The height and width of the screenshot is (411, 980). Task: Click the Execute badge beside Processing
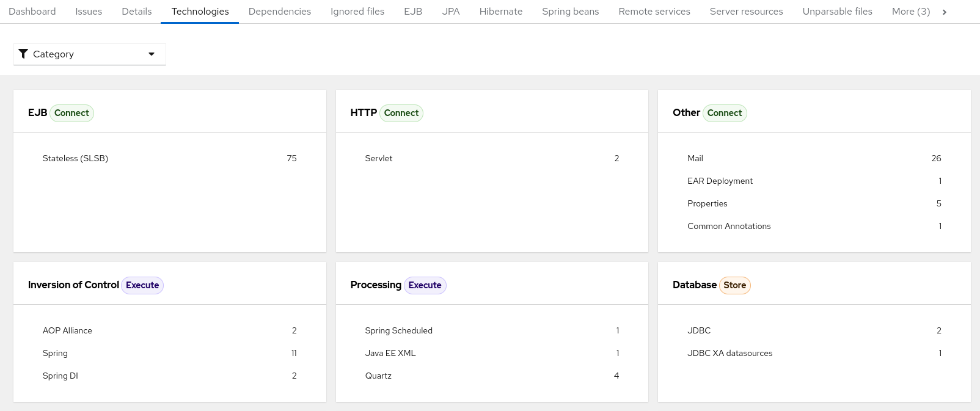(425, 285)
